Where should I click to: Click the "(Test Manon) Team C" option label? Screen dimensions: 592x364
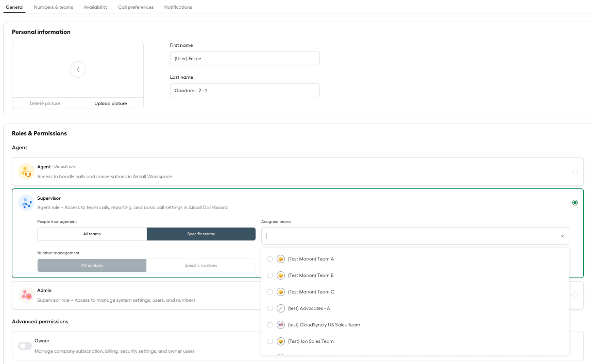[x=311, y=292]
